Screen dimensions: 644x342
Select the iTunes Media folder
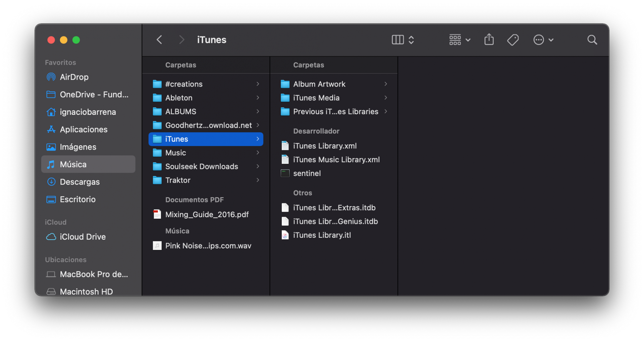(334, 98)
